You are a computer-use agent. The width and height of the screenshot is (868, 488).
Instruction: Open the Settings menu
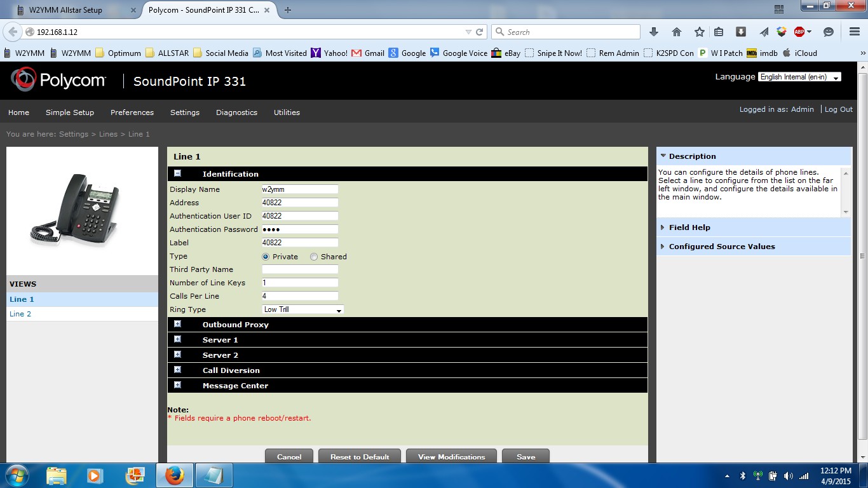pyautogui.click(x=185, y=112)
